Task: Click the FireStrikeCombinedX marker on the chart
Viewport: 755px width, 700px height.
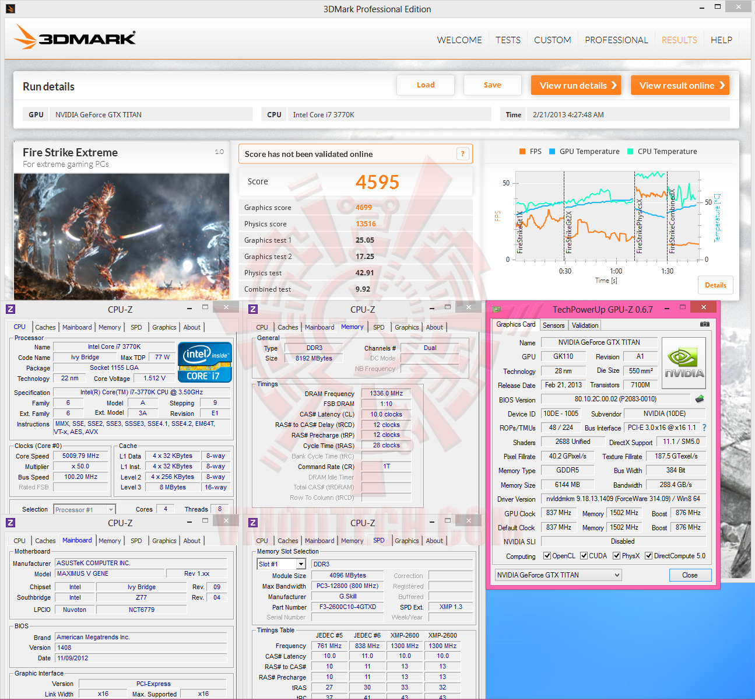Action: pyautogui.click(x=672, y=221)
